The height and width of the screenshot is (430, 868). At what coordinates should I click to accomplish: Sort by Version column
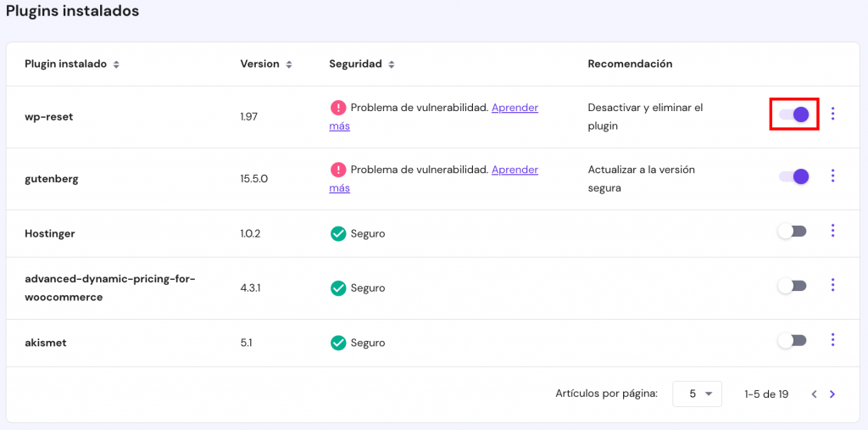(289, 64)
